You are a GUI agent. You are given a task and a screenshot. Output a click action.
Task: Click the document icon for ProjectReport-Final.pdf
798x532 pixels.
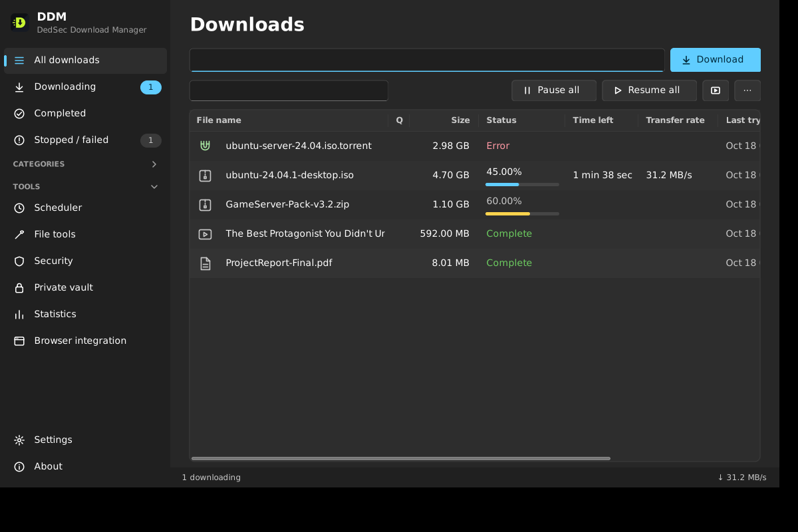pos(205,263)
